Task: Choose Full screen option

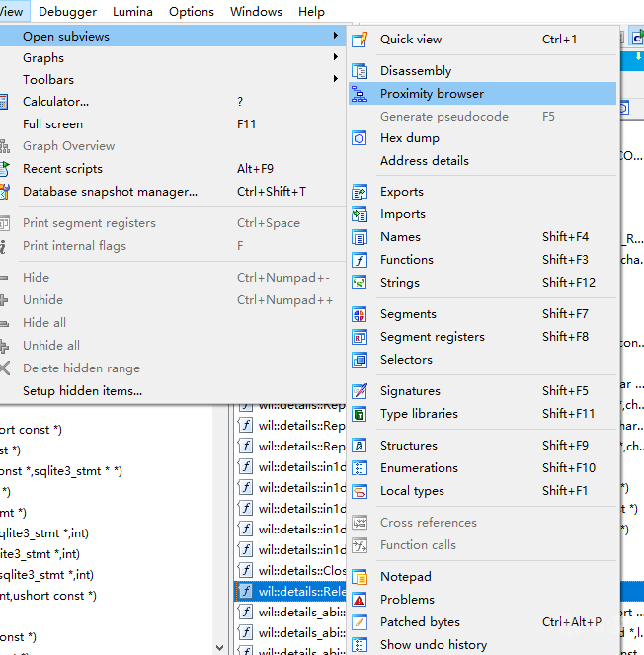Action: pos(52,124)
